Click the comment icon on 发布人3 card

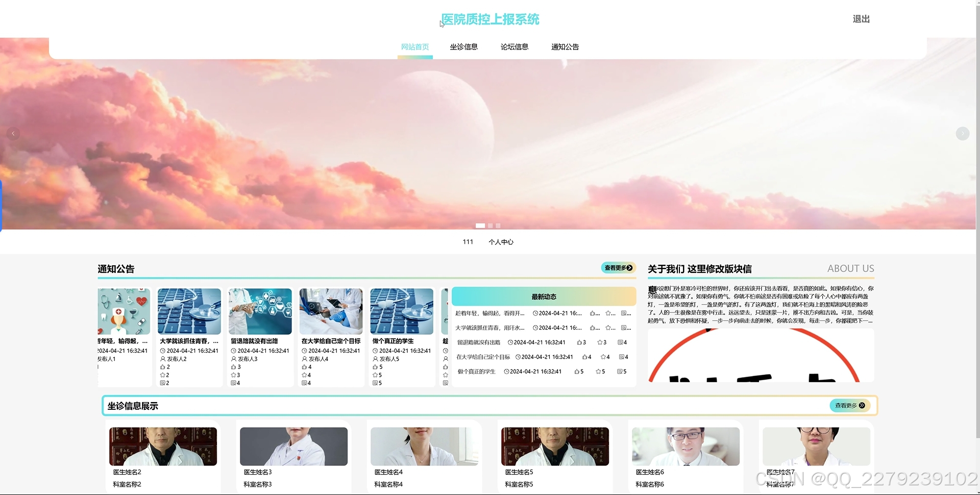[x=234, y=383]
